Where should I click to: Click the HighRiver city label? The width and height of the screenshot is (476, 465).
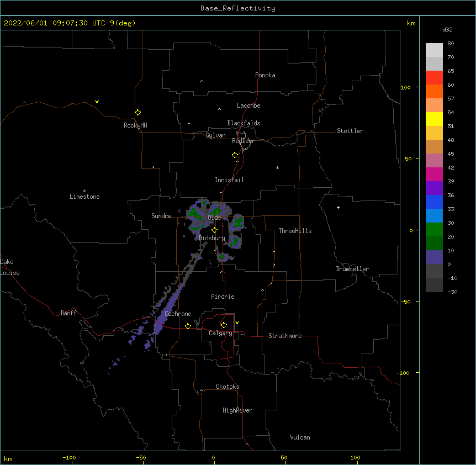(237, 410)
